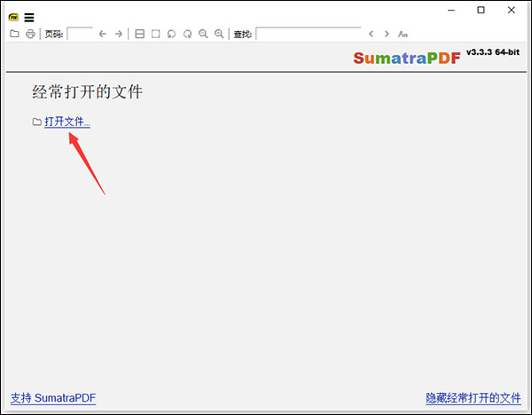
Task: Go to the previous page arrow
Action: pyautogui.click(x=103, y=34)
